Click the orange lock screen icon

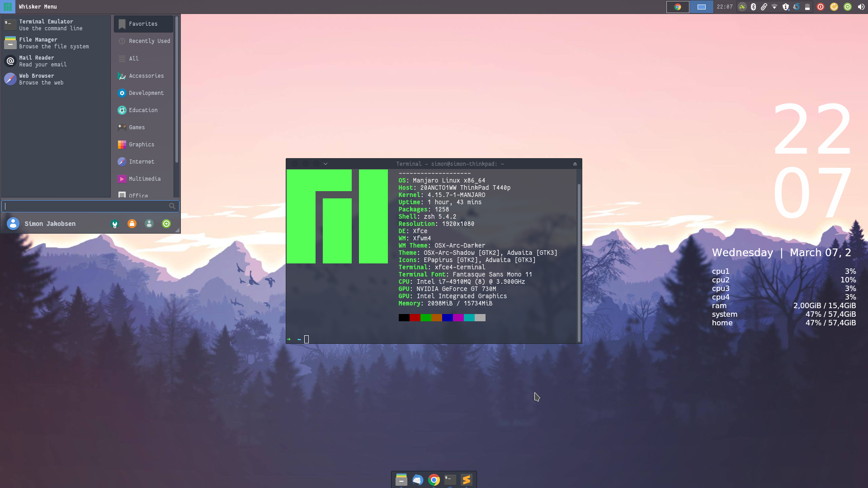pos(132,224)
